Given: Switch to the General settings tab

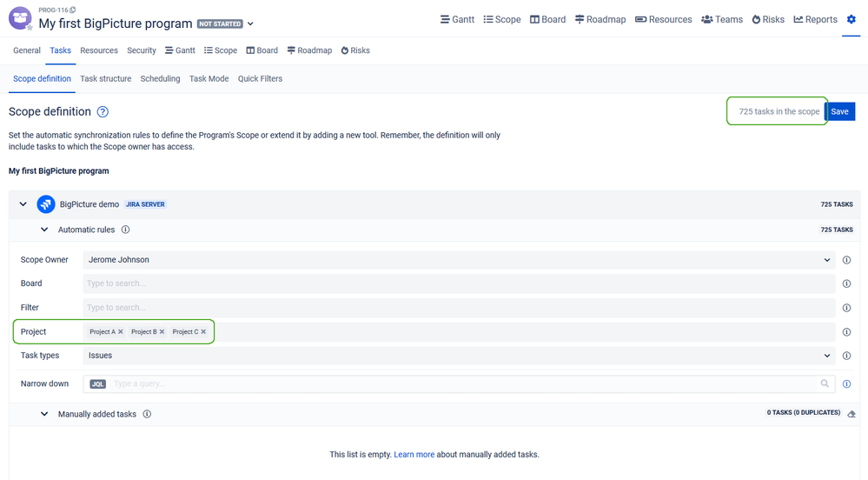Looking at the screenshot, I should click(27, 50).
